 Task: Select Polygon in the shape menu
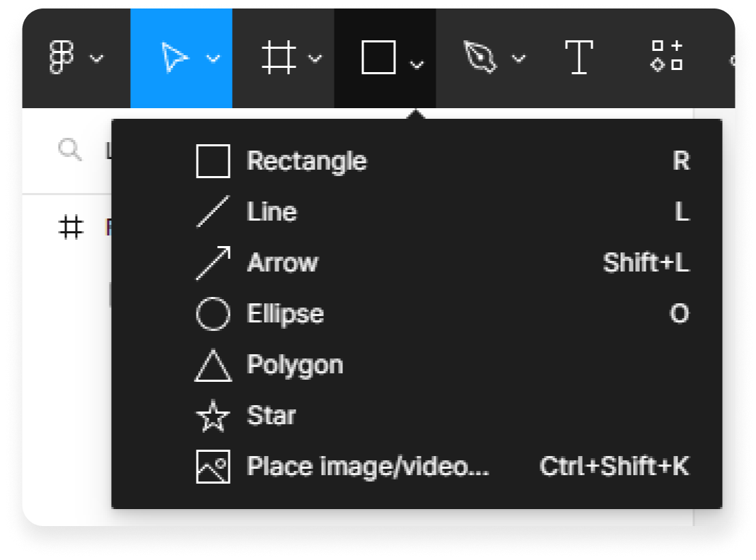(x=295, y=365)
